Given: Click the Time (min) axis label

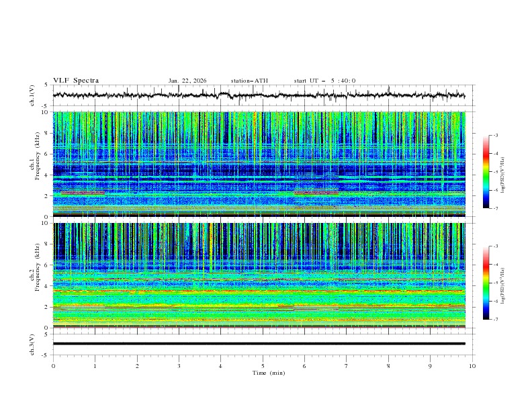Looking at the screenshot, I should pos(270,372).
